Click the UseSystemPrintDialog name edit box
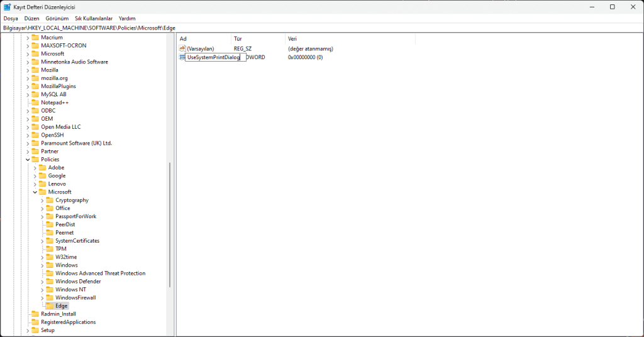Screen dimensions: 644x337 pos(216,57)
